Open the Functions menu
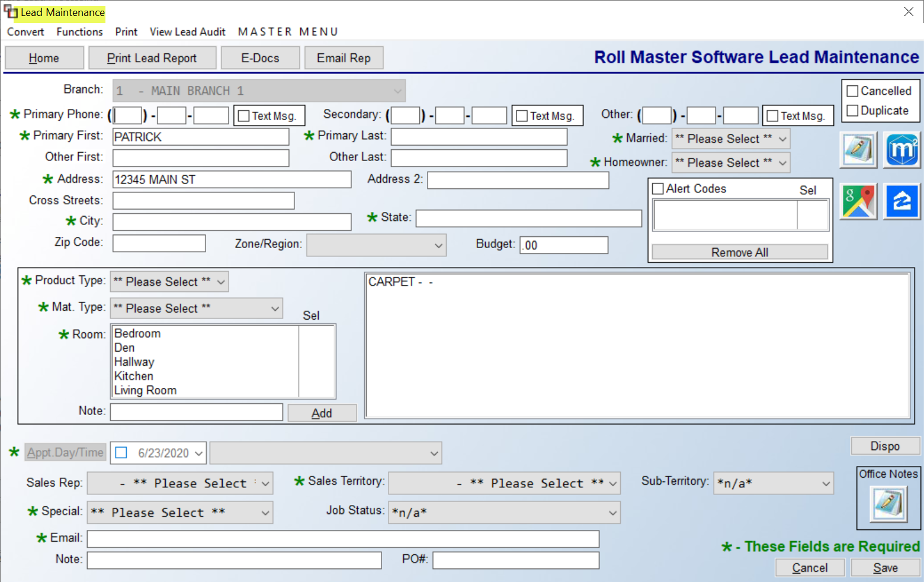 tap(80, 32)
